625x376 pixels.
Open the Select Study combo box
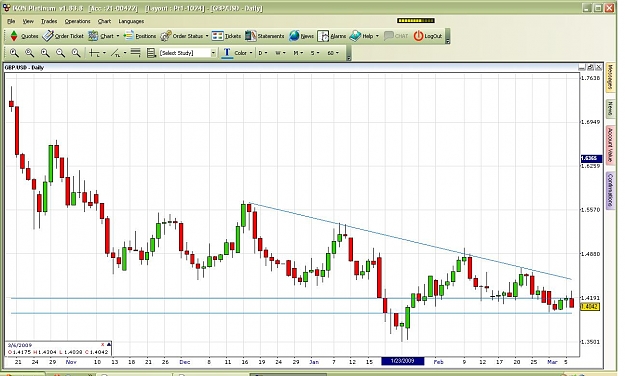click(x=188, y=53)
